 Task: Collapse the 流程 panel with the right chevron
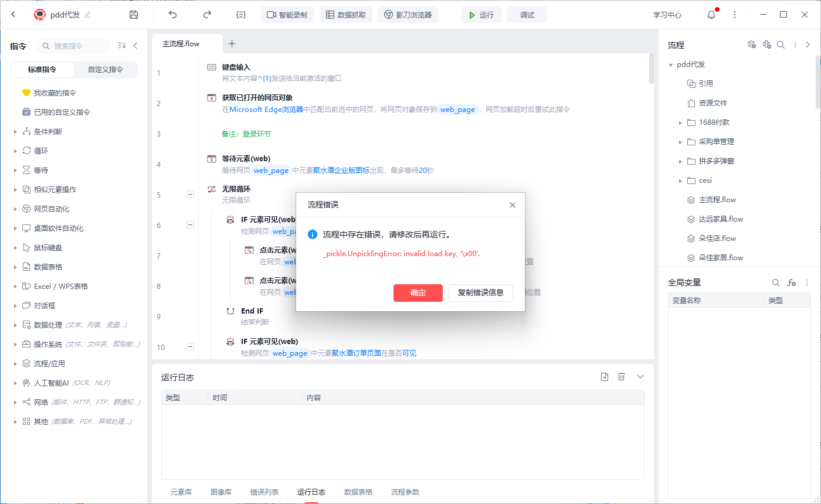click(808, 45)
